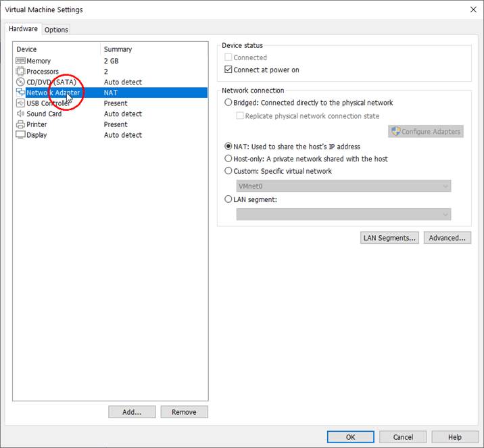Click the CD/DVD (SATA) disc icon
The height and width of the screenshot is (448, 484).
20,82
